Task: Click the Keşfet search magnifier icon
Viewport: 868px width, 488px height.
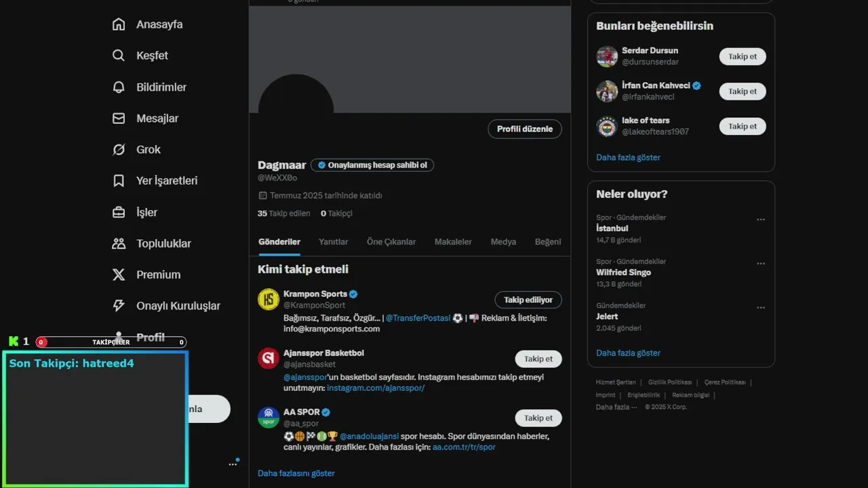Action: [x=119, y=56]
